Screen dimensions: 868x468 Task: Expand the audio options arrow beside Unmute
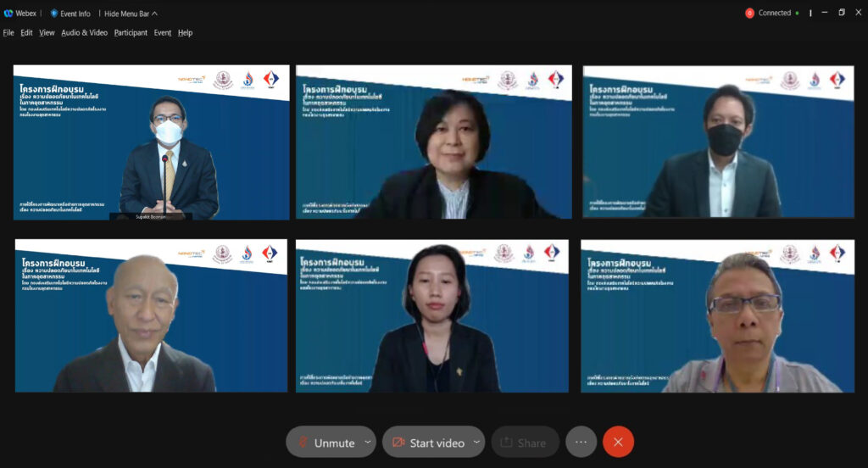[367, 442]
